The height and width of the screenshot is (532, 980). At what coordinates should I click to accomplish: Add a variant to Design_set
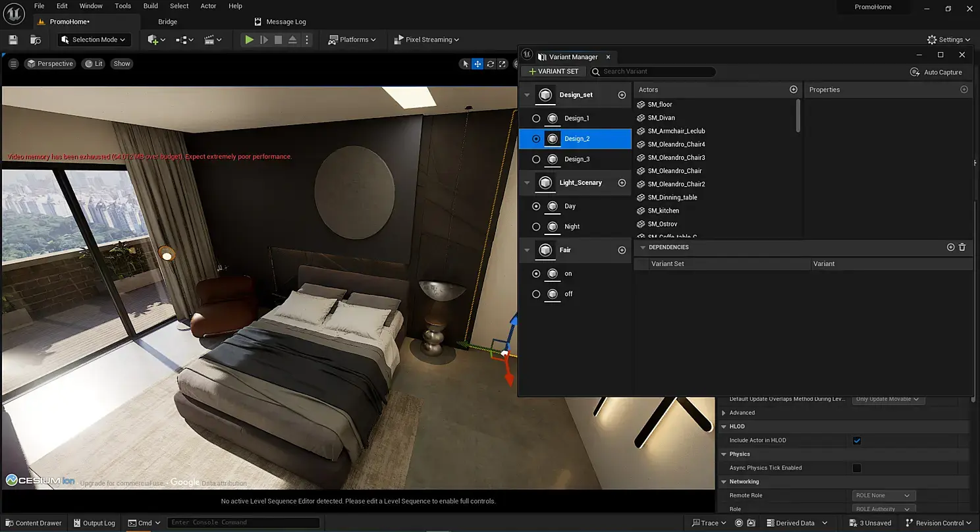click(x=622, y=95)
